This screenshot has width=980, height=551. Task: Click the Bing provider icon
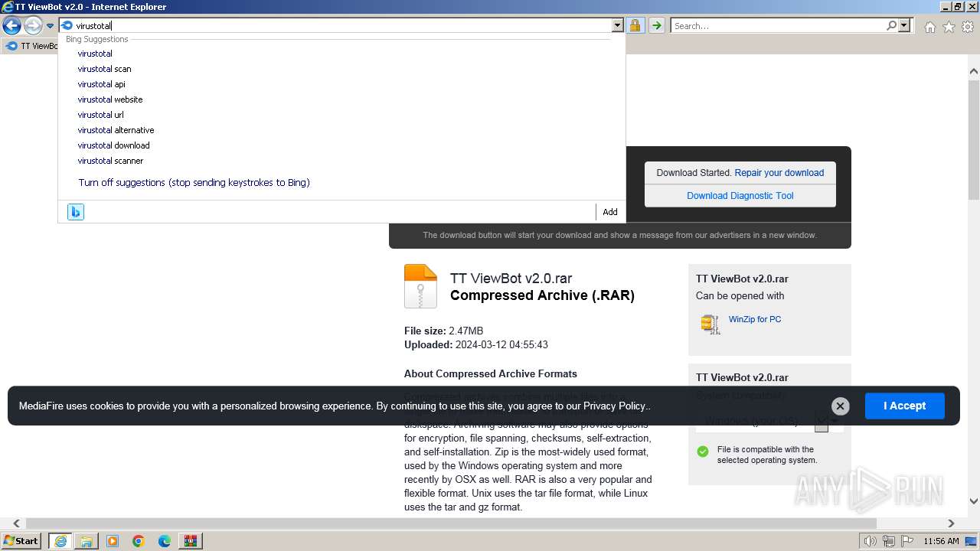point(75,212)
